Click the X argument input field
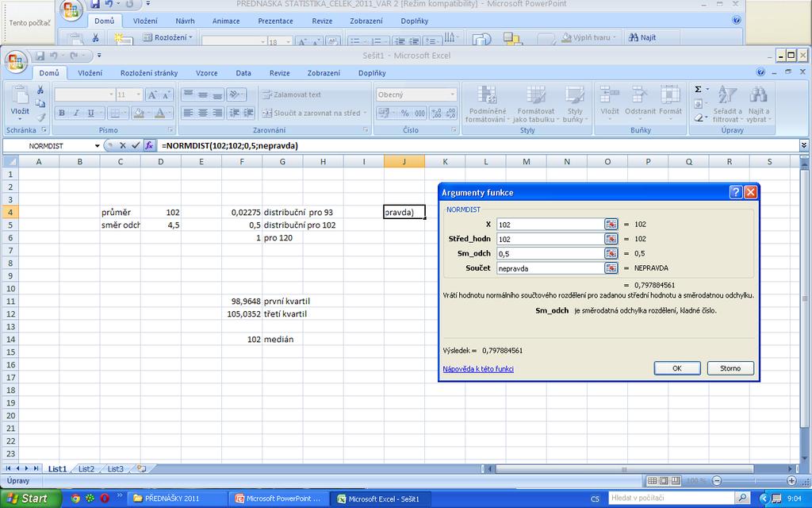 tap(550, 225)
